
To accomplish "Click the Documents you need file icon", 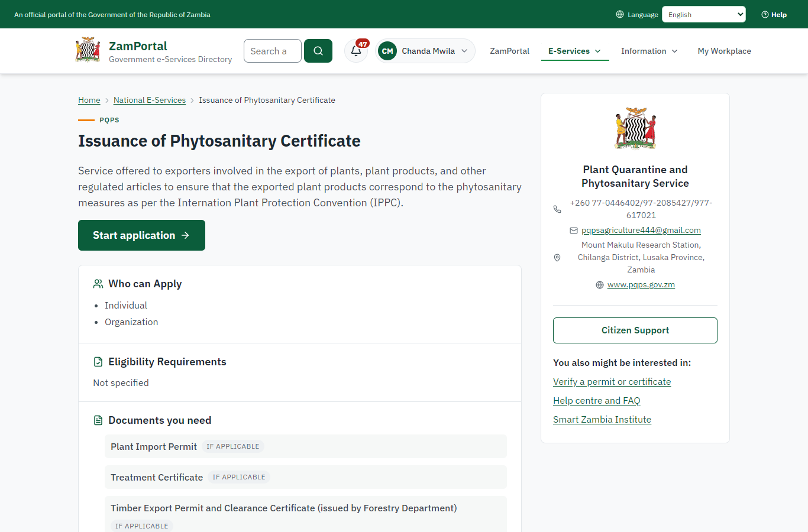I will click(98, 420).
